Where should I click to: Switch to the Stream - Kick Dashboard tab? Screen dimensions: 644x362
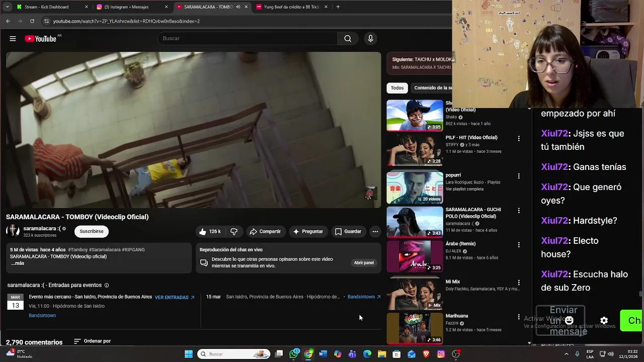click(x=53, y=7)
